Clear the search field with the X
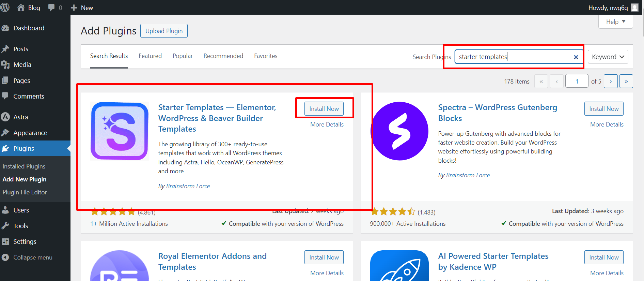The width and height of the screenshot is (644, 281). point(576,57)
